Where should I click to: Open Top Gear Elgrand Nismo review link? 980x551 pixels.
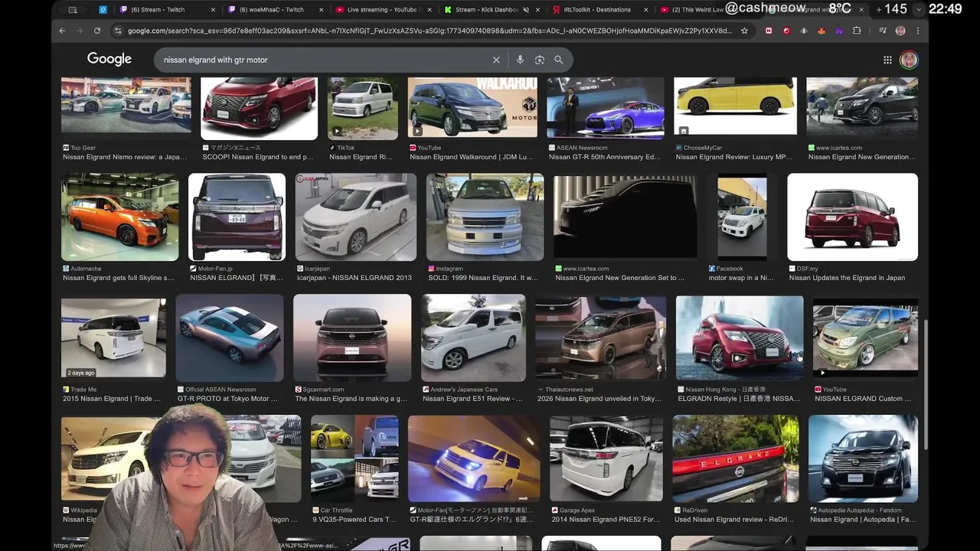coord(124,157)
